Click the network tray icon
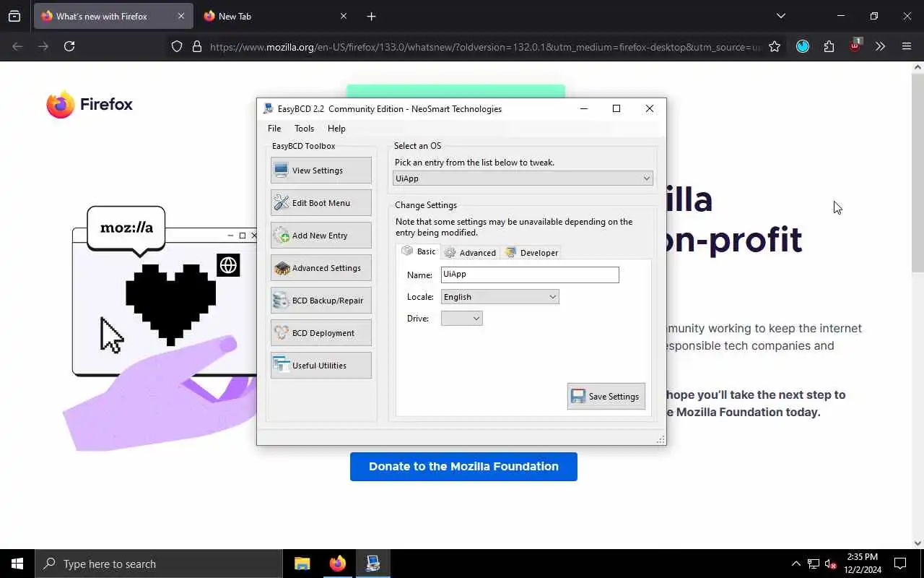 click(814, 564)
